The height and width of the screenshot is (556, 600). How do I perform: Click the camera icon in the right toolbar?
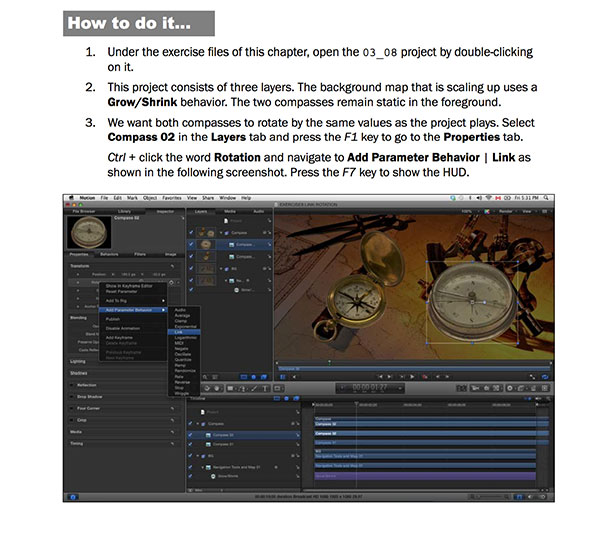(x=475, y=388)
